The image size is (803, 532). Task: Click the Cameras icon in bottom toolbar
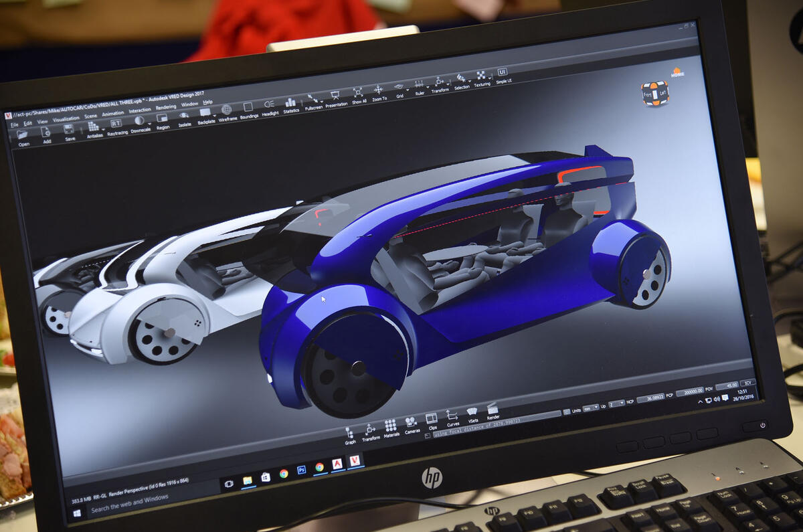(x=412, y=423)
